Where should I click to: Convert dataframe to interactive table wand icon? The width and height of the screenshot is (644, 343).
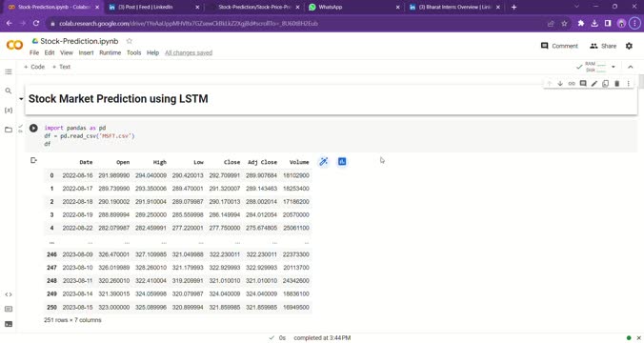(324, 162)
